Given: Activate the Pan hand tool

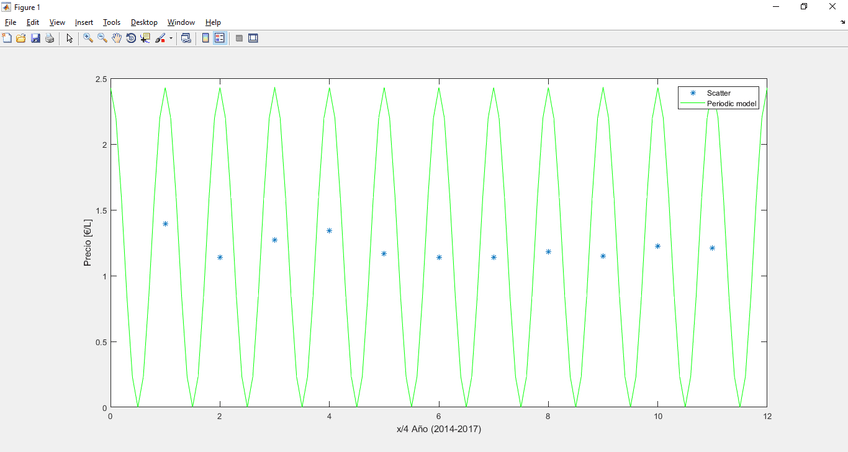Looking at the screenshot, I should (116, 39).
